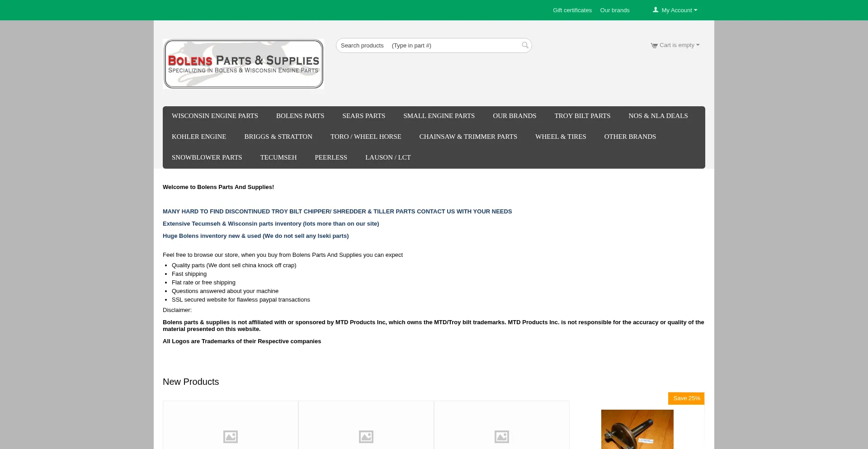868x449 pixels.
Task: Open Bolens Parts menu item
Action: pyautogui.click(x=300, y=116)
